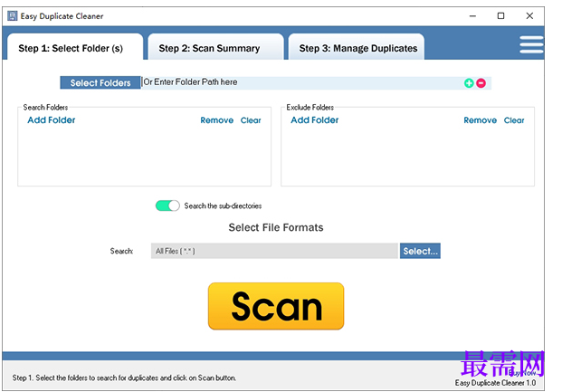562x392 pixels.
Task: Click the Step 1 status bar instruction text
Action: [x=124, y=378]
